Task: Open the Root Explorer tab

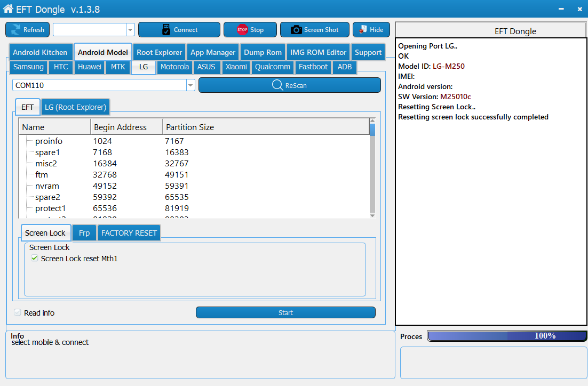Action: (159, 52)
